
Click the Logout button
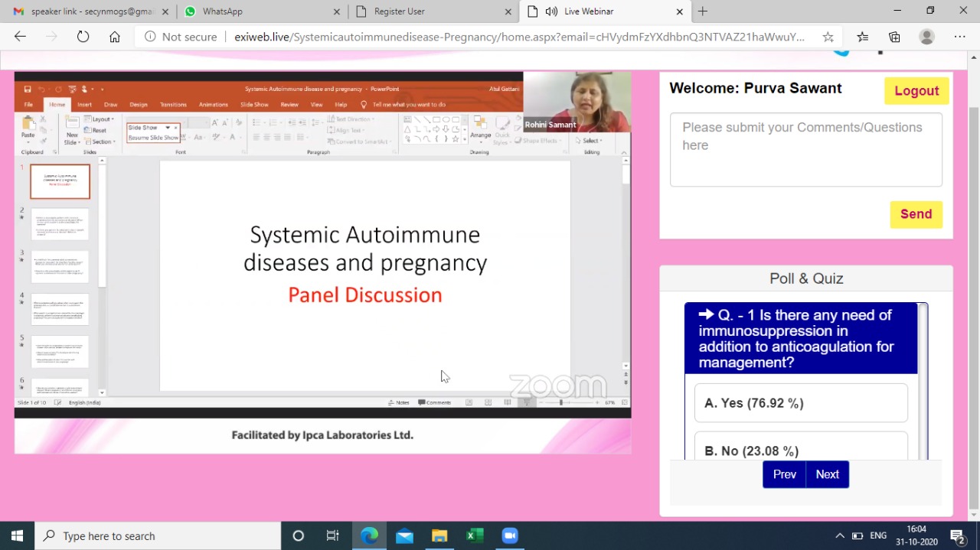pyautogui.click(x=916, y=91)
